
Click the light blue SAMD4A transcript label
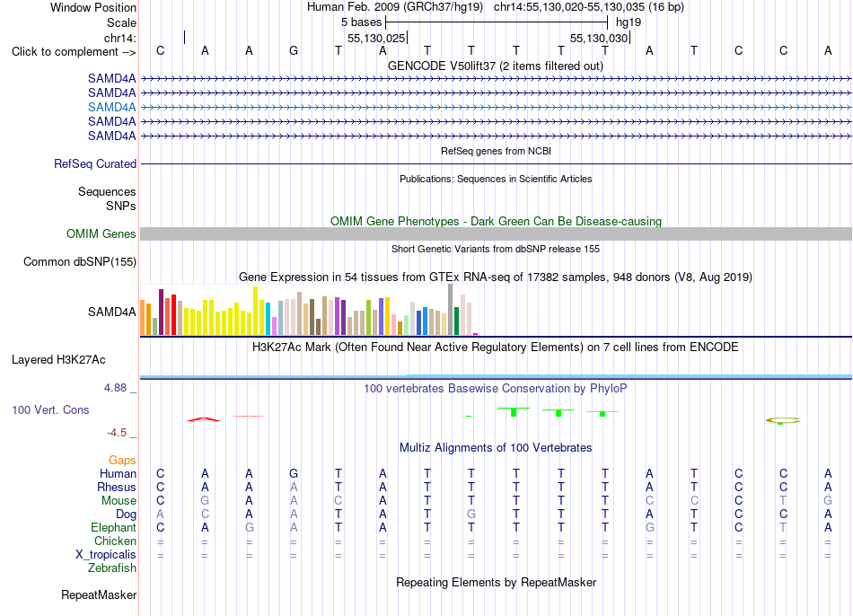pyautogui.click(x=111, y=107)
